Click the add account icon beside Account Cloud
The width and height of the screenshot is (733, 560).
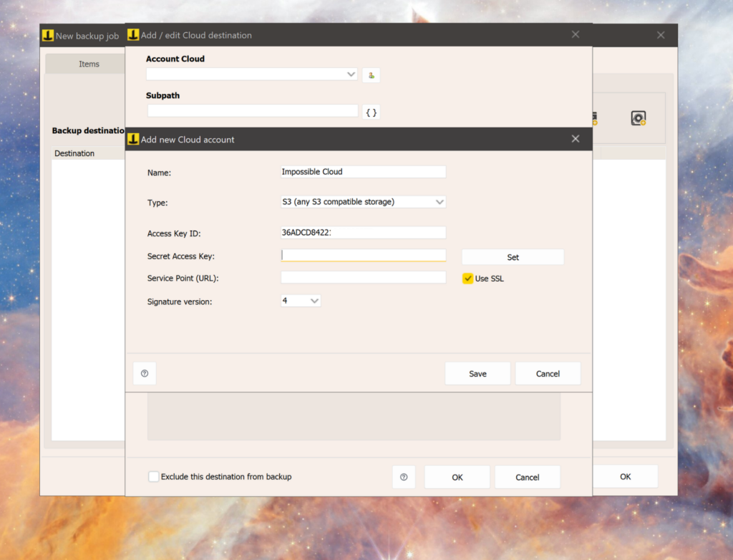372,75
